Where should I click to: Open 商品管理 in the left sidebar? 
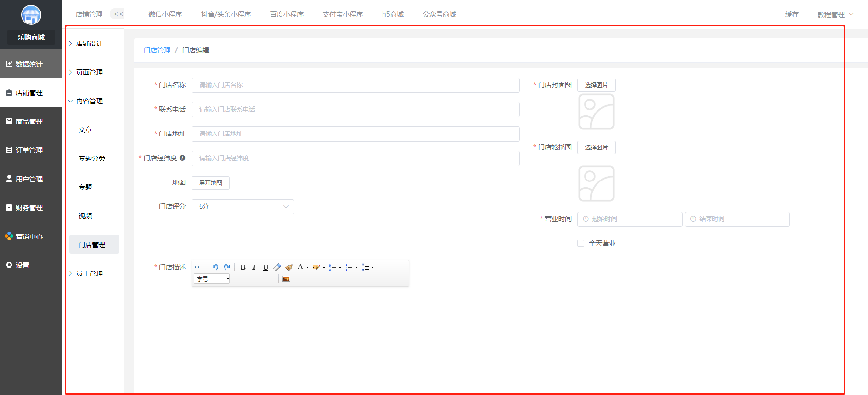point(31,121)
